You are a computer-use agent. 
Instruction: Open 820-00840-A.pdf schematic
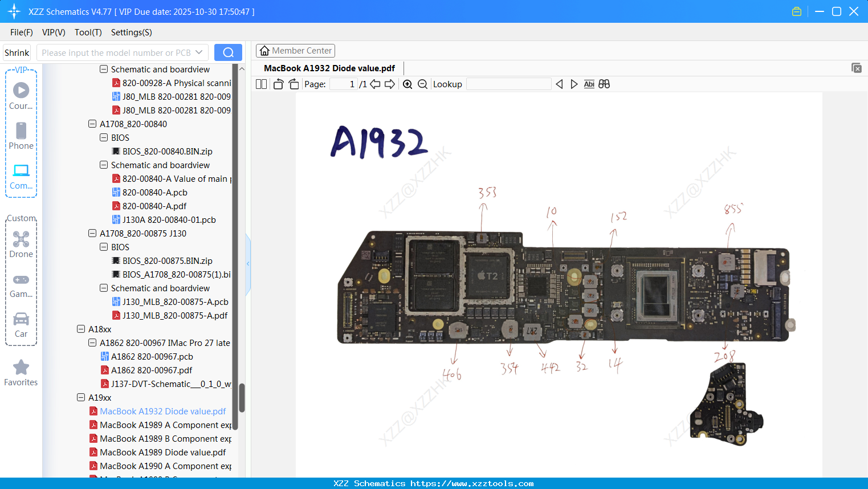click(149, 206)
